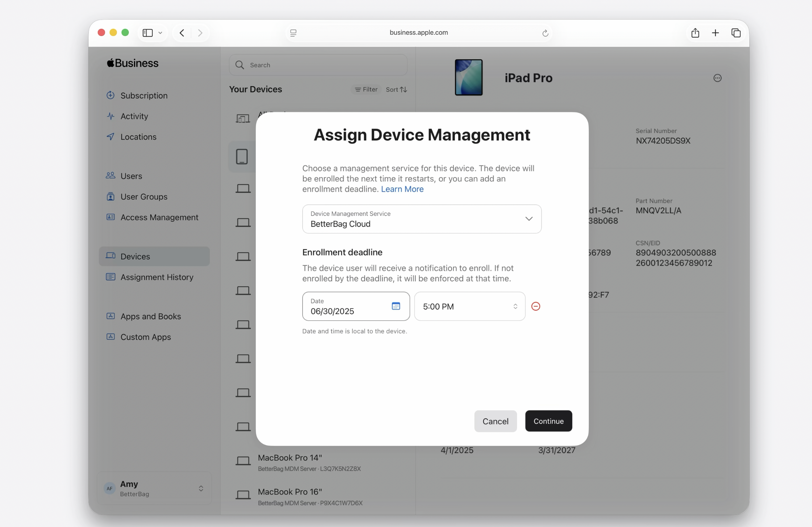Click the date 4/1/2025

457,450
